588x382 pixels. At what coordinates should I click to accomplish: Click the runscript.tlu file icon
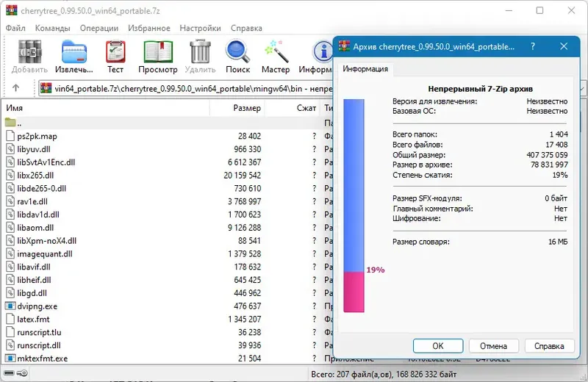coord(10,332)
